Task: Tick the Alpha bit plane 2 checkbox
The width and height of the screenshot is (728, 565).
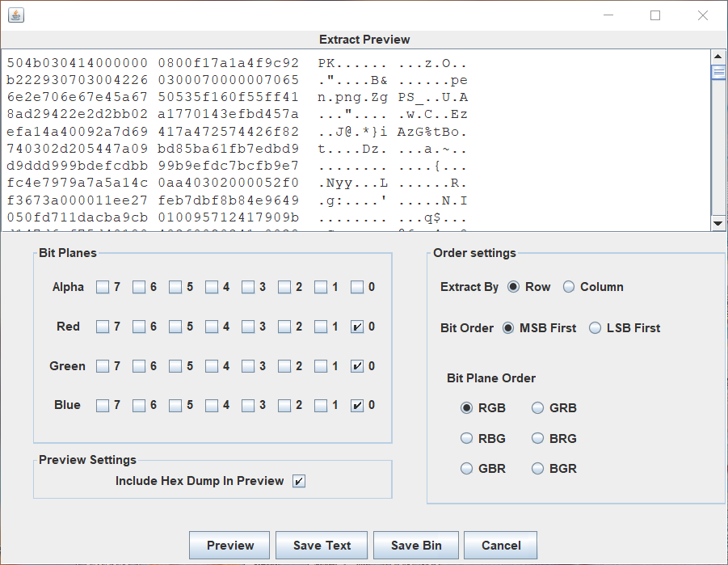Action: (x=284, y=287)
